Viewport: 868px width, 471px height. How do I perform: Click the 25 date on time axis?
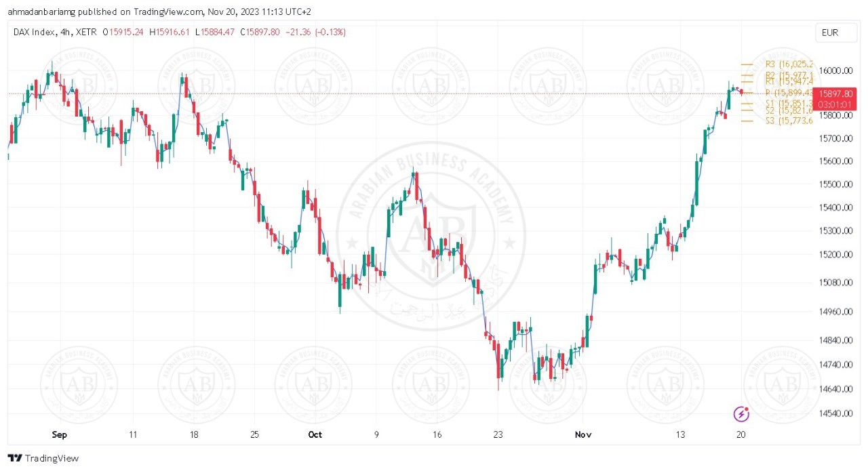[254, 434]
